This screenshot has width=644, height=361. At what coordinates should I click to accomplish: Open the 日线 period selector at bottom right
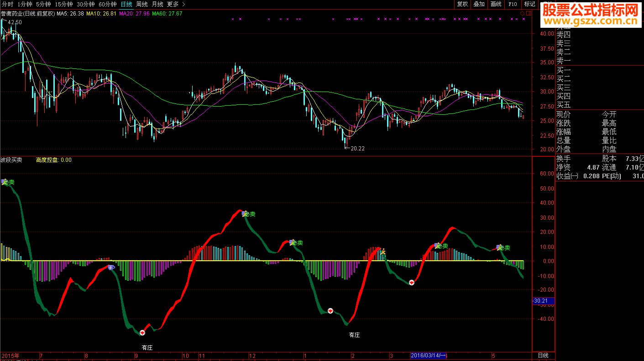[x=543, y=356]
